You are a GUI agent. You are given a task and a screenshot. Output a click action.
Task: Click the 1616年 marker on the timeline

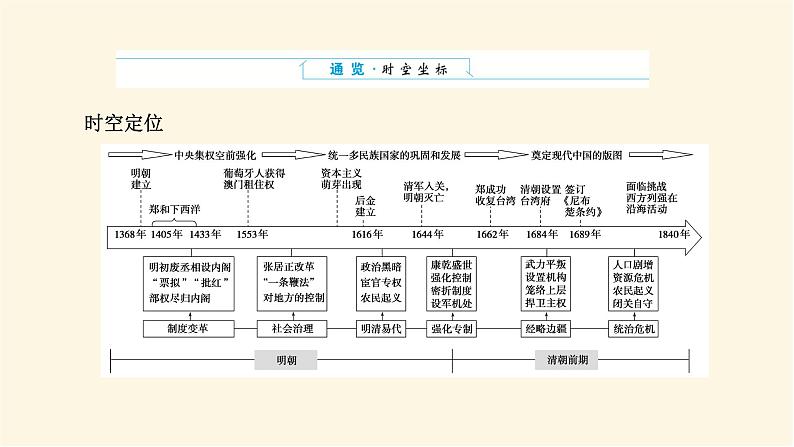pyautogui.click(x=367, y=234)
